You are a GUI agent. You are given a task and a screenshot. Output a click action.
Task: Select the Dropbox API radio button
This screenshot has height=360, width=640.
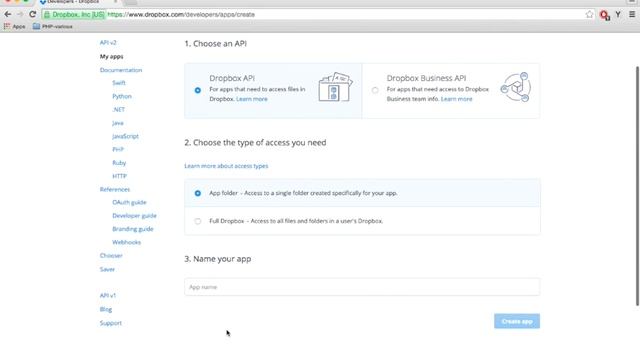(x=198, y=90)
